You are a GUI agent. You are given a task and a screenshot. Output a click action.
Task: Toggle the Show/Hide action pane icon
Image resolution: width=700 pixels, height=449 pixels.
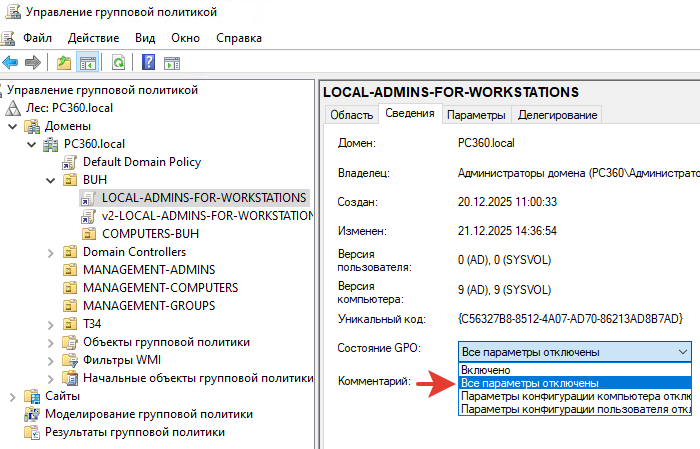tap(171, 63)
